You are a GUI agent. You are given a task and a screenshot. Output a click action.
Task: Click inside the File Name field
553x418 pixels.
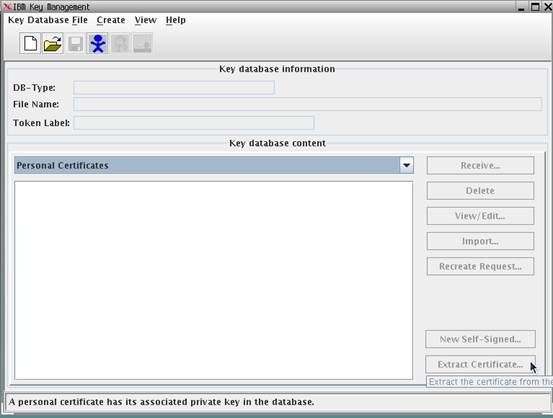[x=308, y=104]
